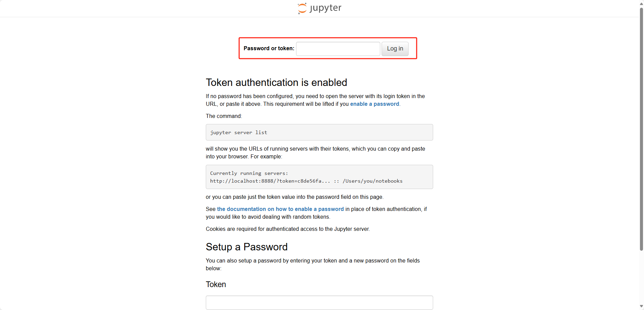The image size is (644, 310).
Task: Click the scrollbar down arrow
Action: (641, 306)
